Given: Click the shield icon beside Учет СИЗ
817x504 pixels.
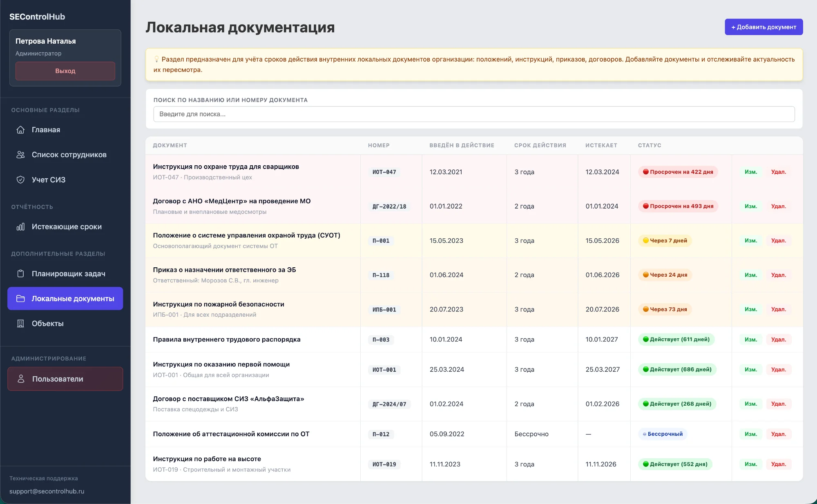Looking at the screenshot, I should click(x=20, y=180).
